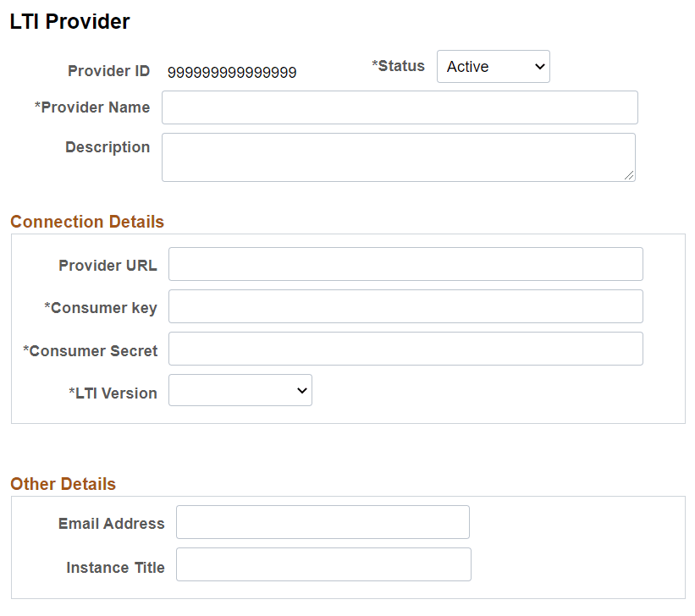Expand the LTI Version dropdown
Viewport: 695px width, 616px height.
coord(240,390)
